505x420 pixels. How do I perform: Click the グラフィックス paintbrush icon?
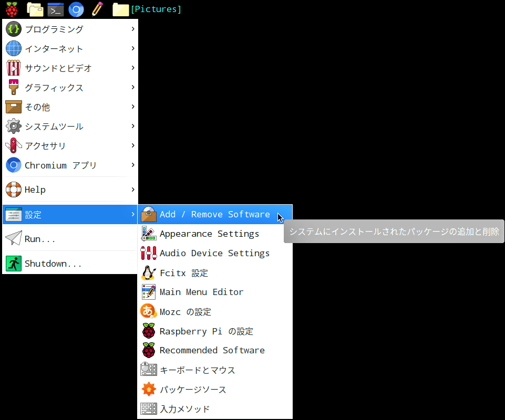[14, 87]
